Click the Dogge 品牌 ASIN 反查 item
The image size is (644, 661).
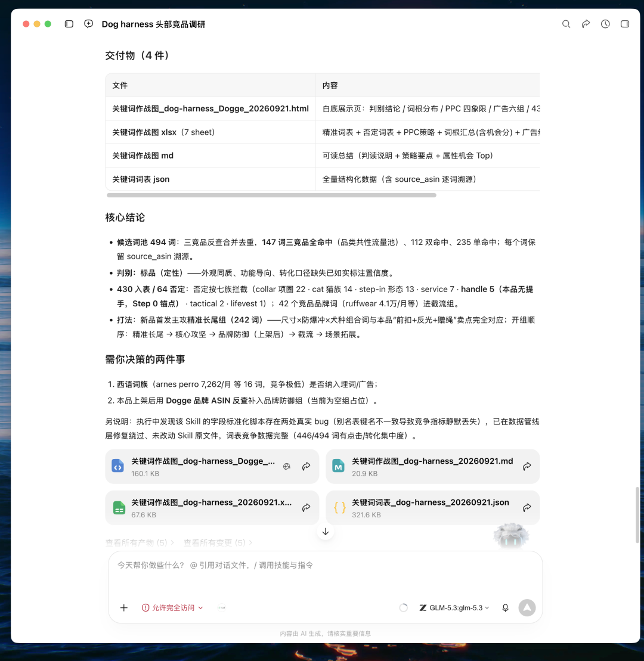point(247,401)
